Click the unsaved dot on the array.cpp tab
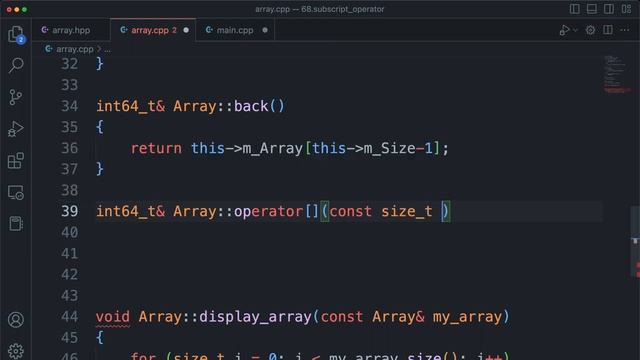The height and width of the screenshot is (360, 640). click(x=186, y=30)
